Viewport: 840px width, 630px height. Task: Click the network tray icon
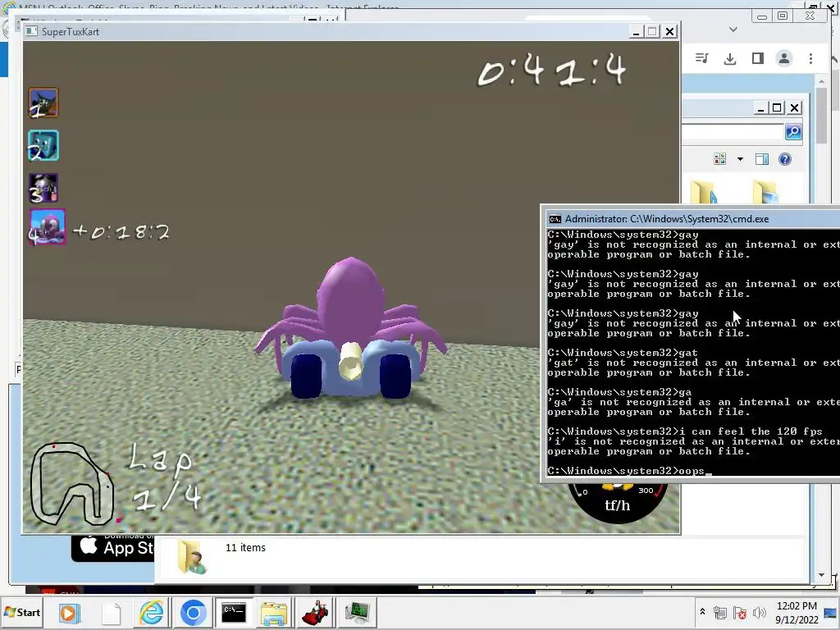coord(720,613)
